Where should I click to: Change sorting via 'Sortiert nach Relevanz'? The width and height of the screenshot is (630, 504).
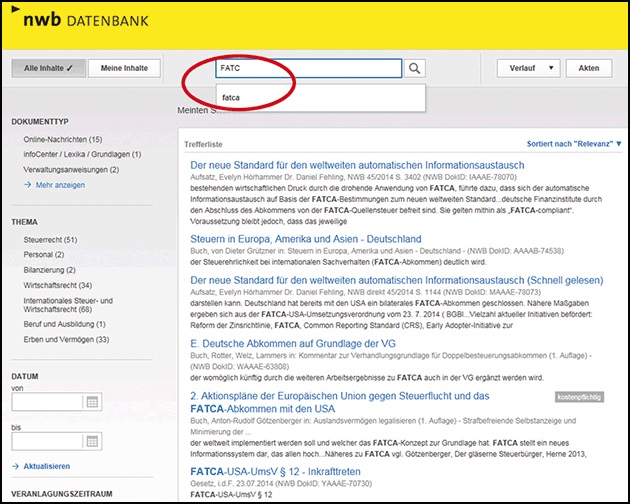point(574,144)
